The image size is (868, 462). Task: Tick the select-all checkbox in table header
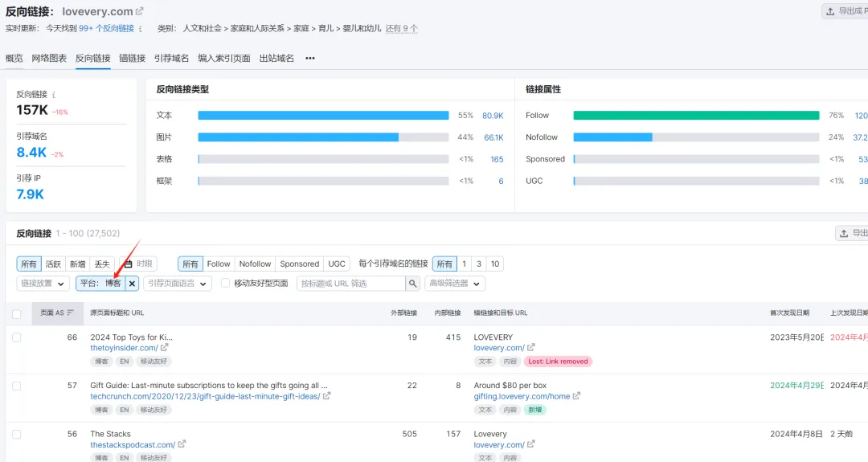point(17,313)
